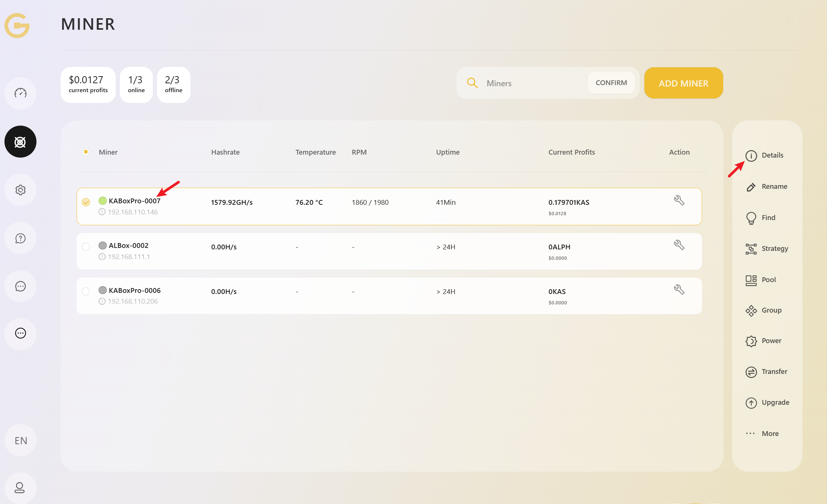Click the app G logo
827x504 pixels.
pyautogui.click(x=17, y=25)
